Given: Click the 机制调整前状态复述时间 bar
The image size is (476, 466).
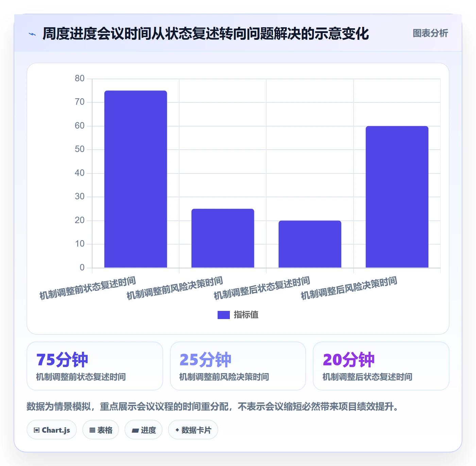Looking at the screenshot, I should 136,179.
